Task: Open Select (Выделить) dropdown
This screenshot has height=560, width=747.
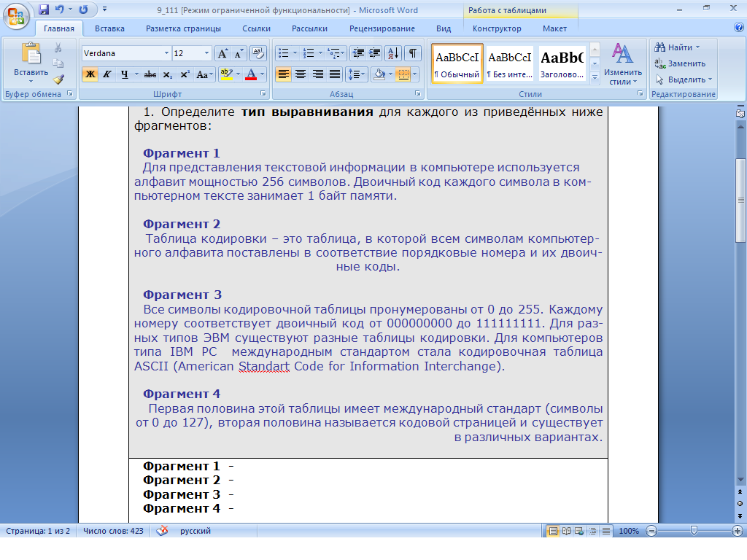Action: coord(684,79)
